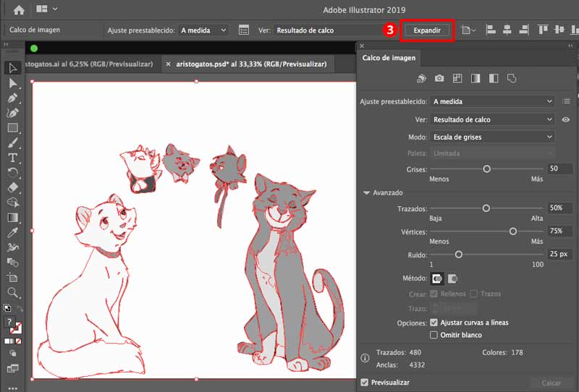Open Ver dropdown in control bar

tap(329, 30)
